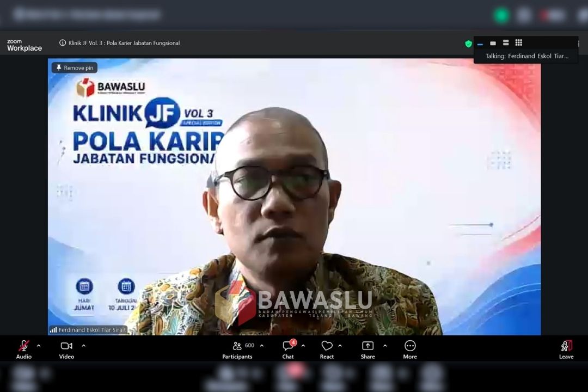Screen dimensions: 588x392
Task: Click the pinned speaker video feed
Action: (294, 197)
